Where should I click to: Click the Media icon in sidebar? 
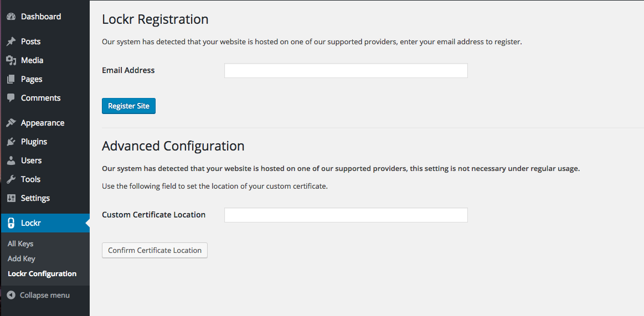(x=11, y=60)
